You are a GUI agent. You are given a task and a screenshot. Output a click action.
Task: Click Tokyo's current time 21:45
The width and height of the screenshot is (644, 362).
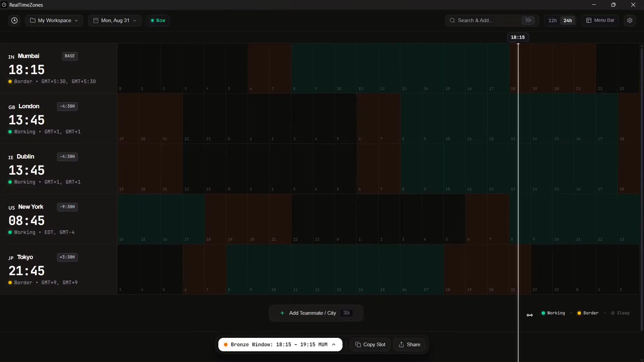26,271
